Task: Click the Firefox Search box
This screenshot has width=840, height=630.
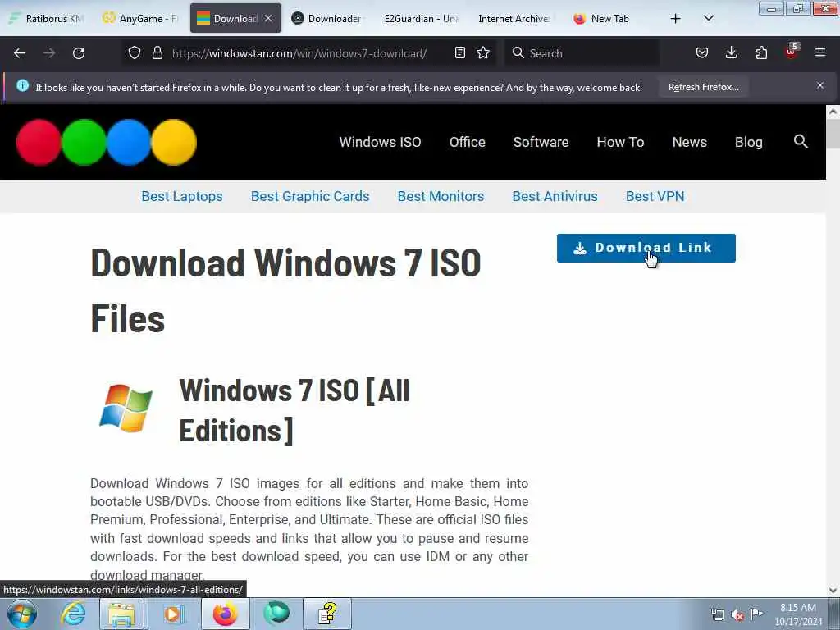Action: click(x=582, y=53)
